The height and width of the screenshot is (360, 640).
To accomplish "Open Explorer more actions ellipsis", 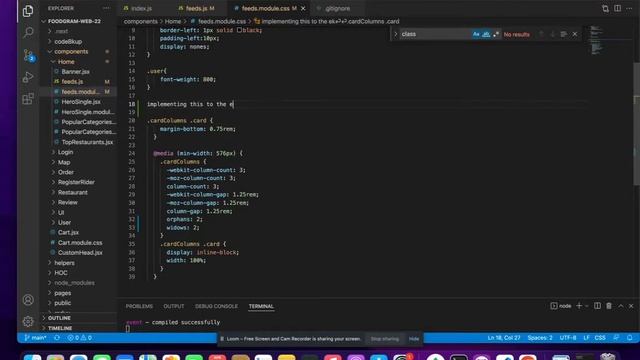I will (x=106, y=8).
